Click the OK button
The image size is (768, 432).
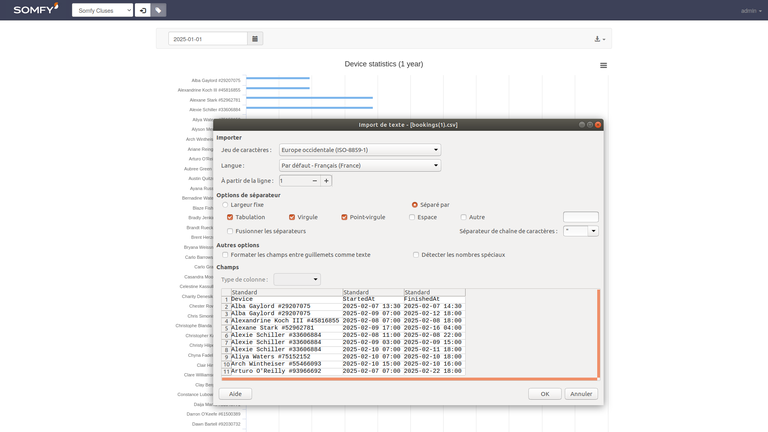[545, 394]
